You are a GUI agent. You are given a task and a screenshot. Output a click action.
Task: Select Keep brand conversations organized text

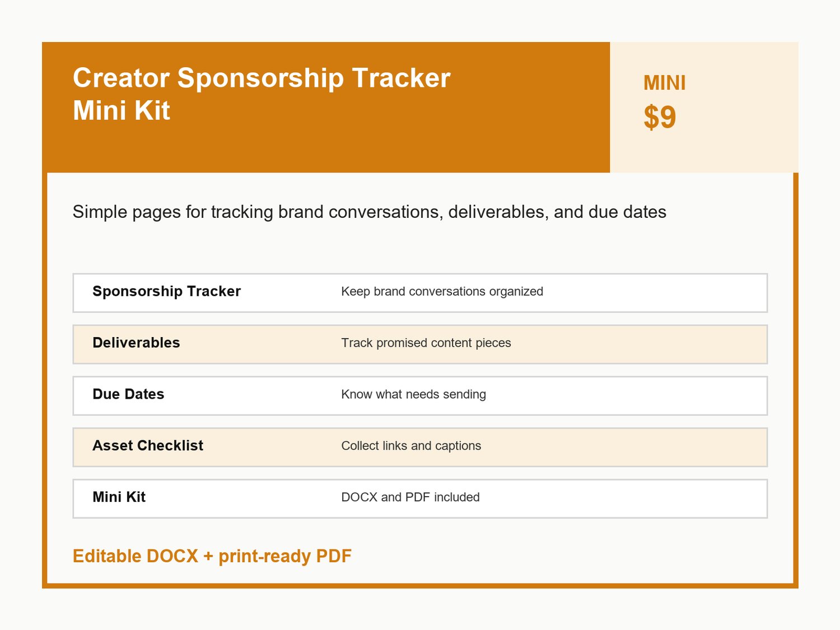442,292
